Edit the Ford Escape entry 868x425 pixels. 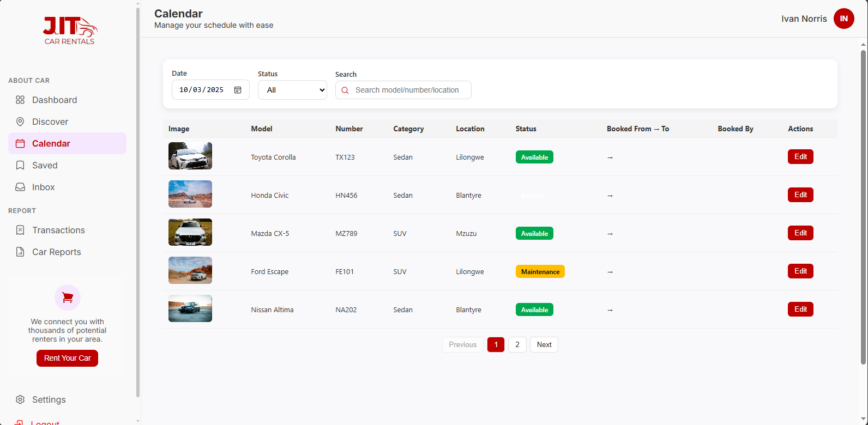click(x=800, y=271)
